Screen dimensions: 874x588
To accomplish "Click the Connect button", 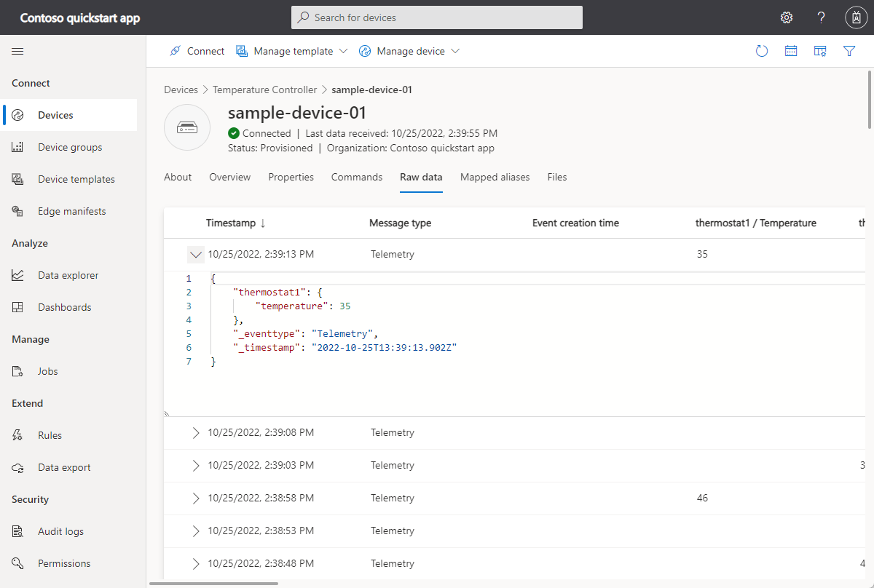I will (x=197, y=51).
